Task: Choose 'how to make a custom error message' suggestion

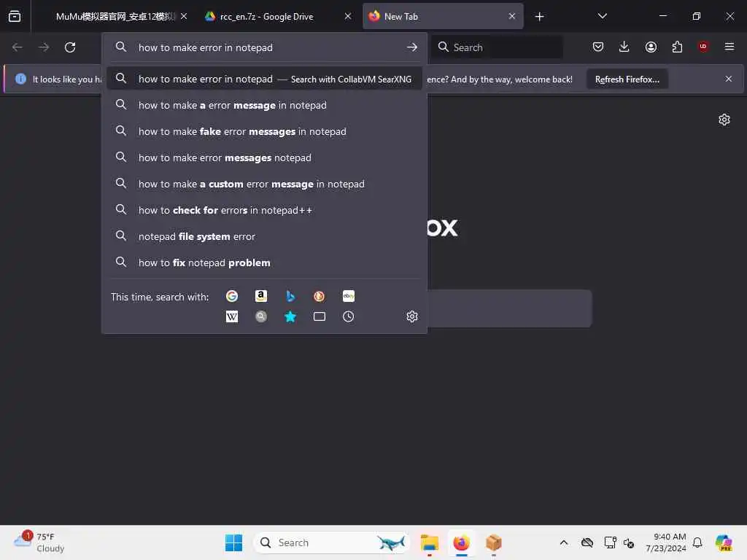Action: pos(264,184)
